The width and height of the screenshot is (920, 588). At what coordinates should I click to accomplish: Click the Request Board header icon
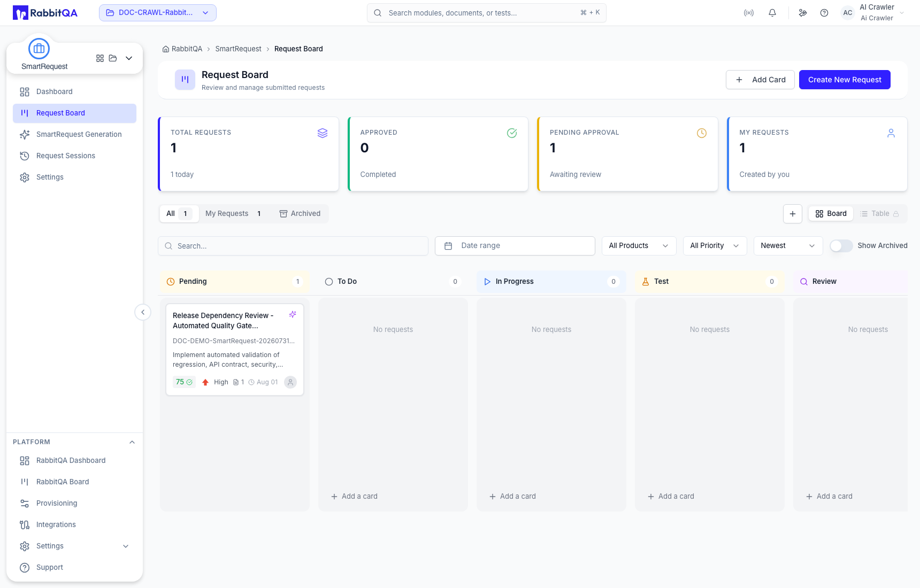(185, 80)
